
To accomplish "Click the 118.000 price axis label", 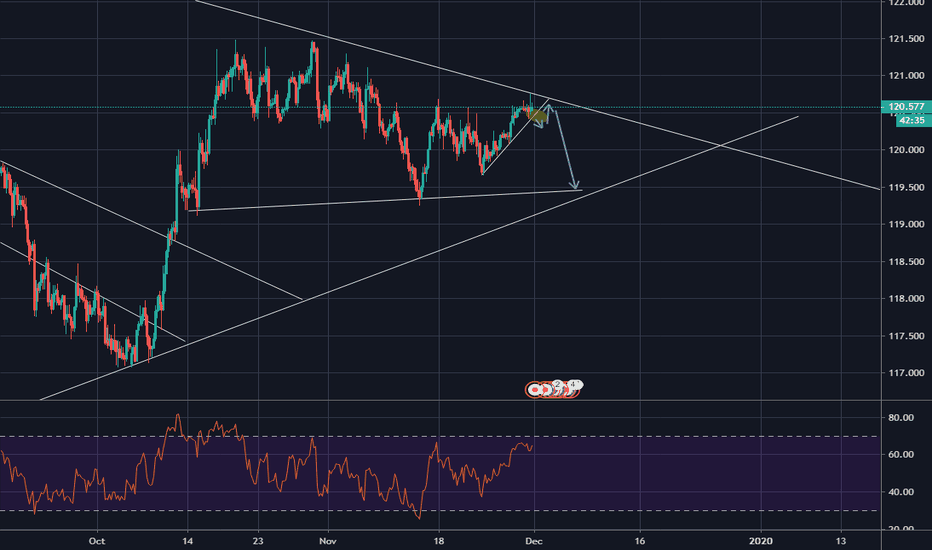I will coord(906,298).
